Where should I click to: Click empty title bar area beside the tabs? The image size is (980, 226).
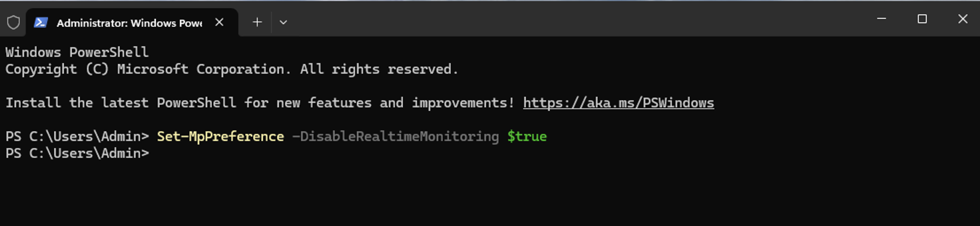click(575, 20)
